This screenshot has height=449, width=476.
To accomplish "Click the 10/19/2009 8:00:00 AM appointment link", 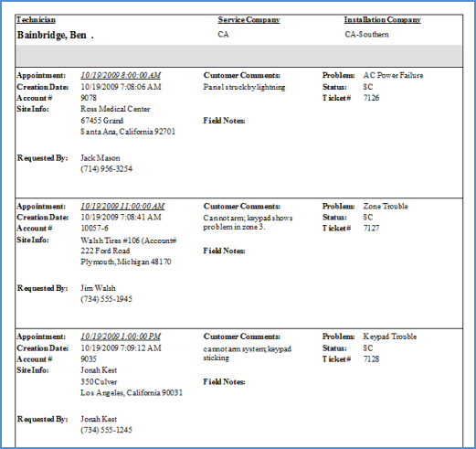I will [x=121, y=75].
